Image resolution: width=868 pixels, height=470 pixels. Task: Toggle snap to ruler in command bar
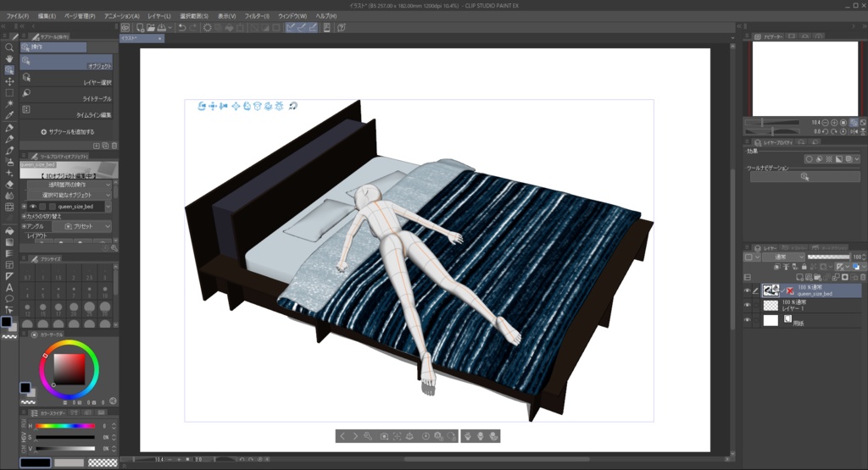(x=290, y=28)
